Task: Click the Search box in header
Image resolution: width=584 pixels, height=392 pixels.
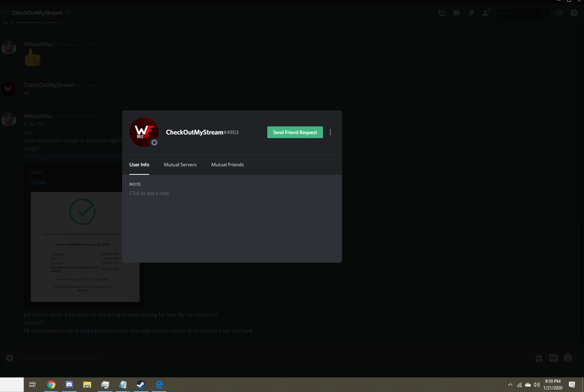Action: click(x=523, y=13)
